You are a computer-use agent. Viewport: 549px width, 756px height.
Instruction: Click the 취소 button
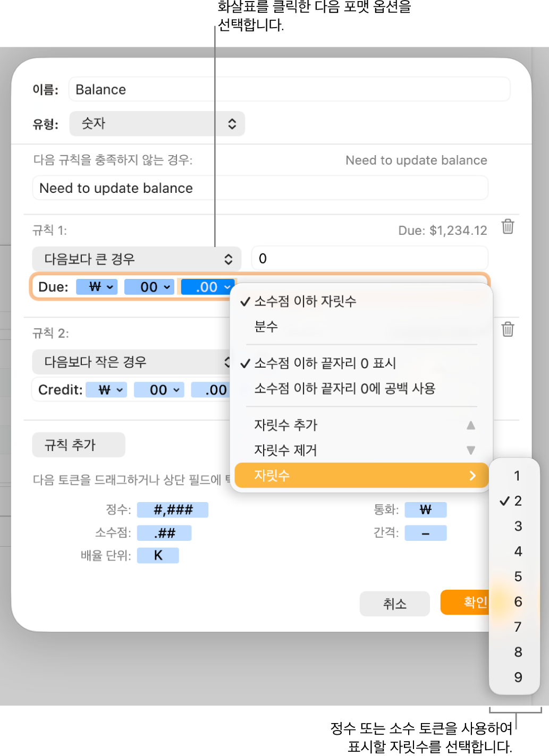tap(394, 604)
